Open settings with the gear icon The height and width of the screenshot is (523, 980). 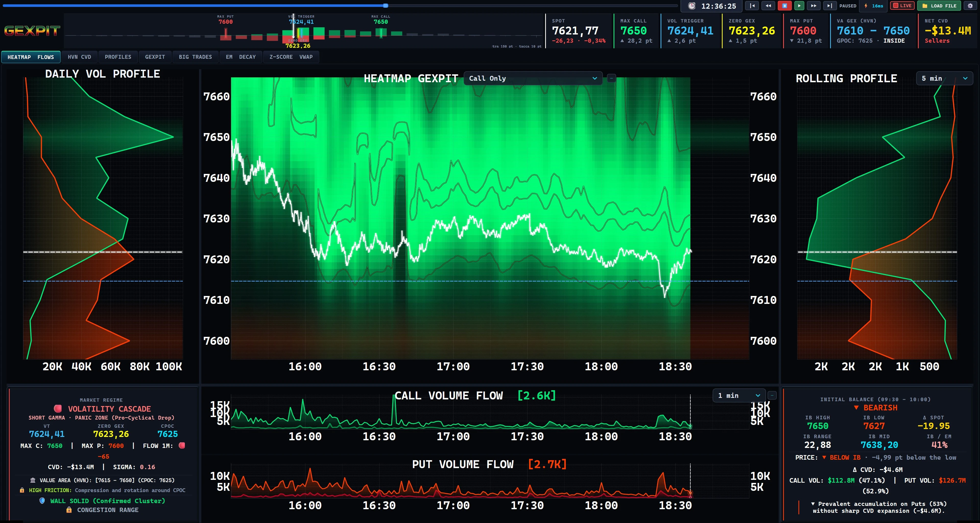pos(970,6)
